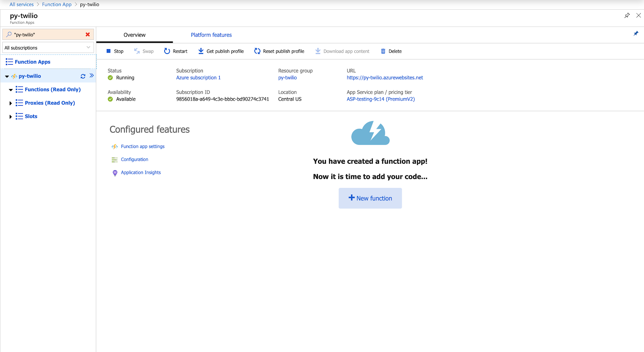The image size is (644, 352).
Task: Click the green Available status checkmark
Action: pos(110,99)
